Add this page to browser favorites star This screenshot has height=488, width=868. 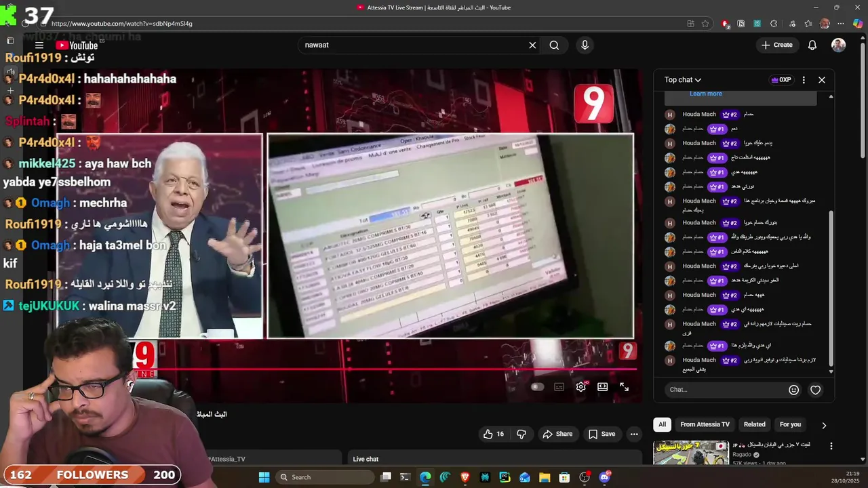(x=705, y=23)
